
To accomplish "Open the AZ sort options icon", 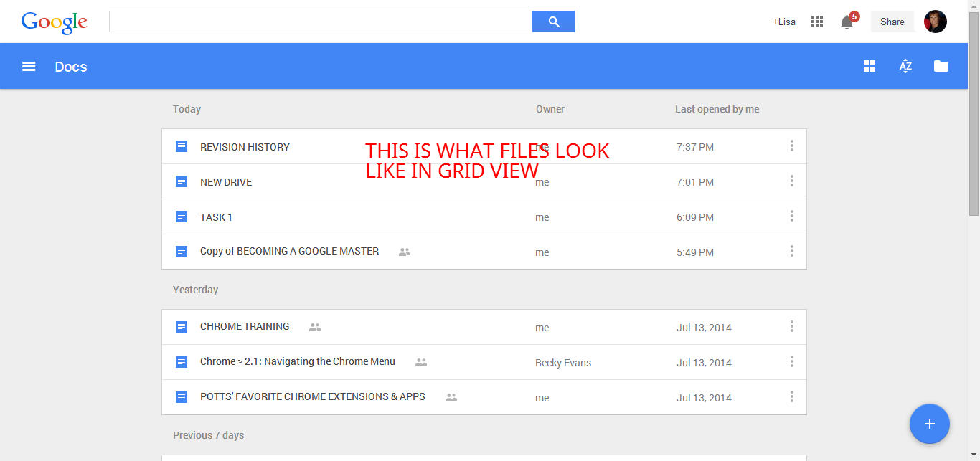I will [905, 67].
